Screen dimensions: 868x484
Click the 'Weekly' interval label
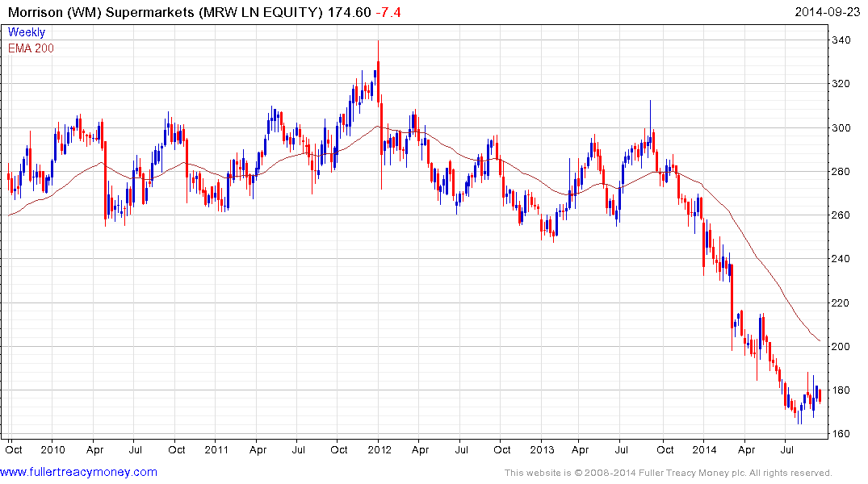pyautogui.click(x=27, y=32)
